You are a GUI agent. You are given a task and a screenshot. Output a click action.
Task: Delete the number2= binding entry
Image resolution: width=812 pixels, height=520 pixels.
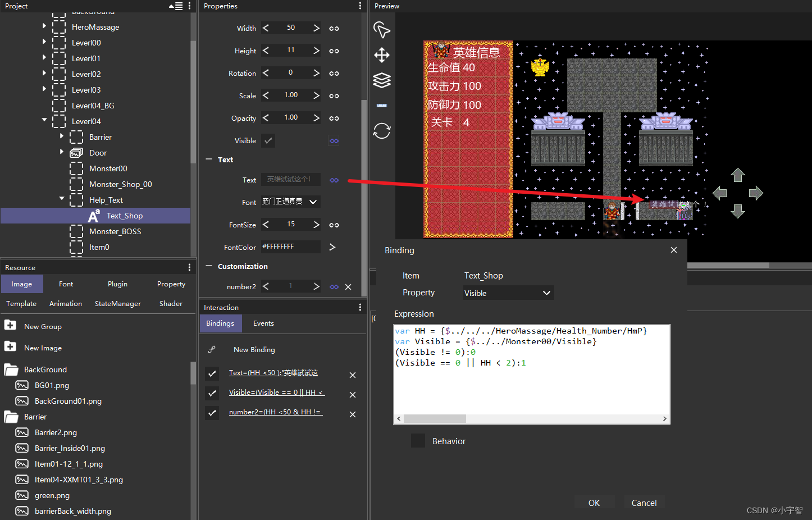[x=353, y=414]
